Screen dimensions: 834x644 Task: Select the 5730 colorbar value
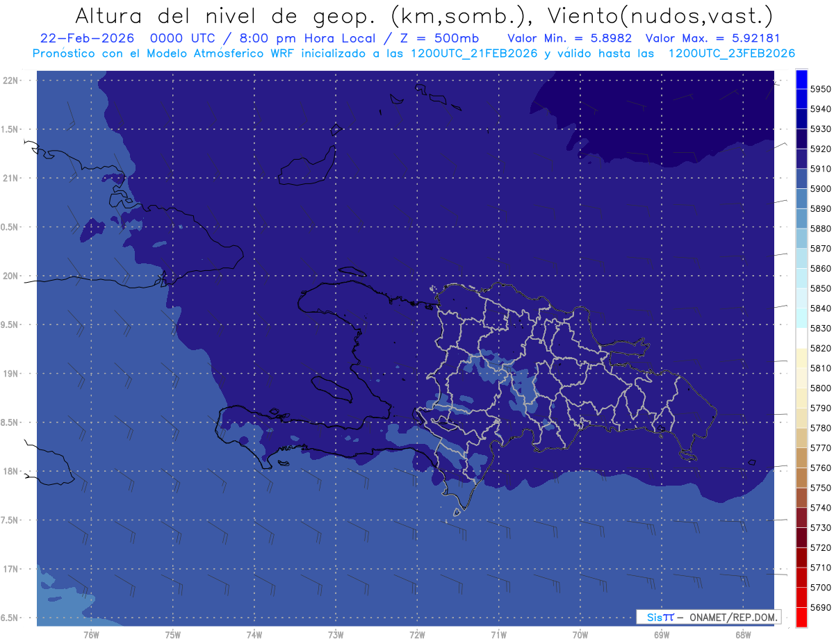821,528
